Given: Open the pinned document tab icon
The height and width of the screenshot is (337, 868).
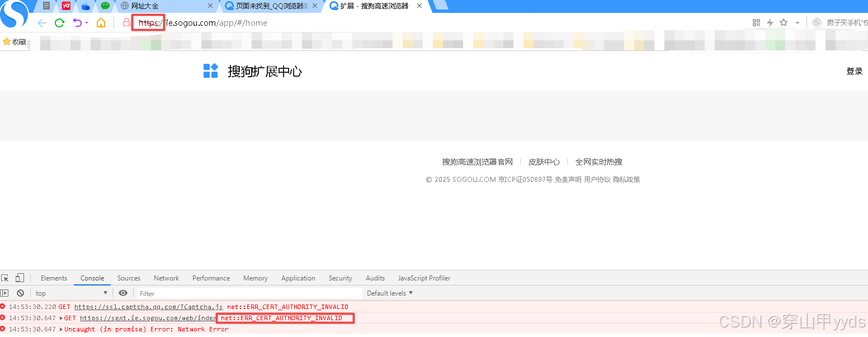Looking at the screenshot, I should click(x=46, y=6).
